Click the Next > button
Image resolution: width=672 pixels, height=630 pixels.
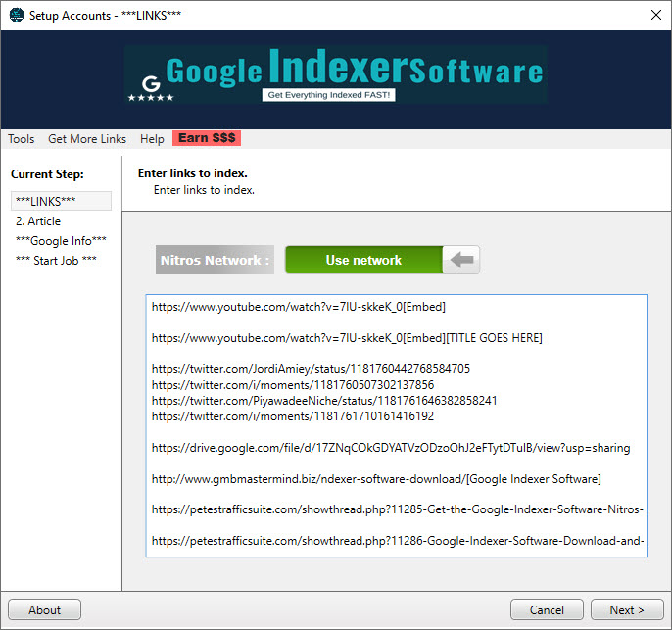[x=627, y=609]
